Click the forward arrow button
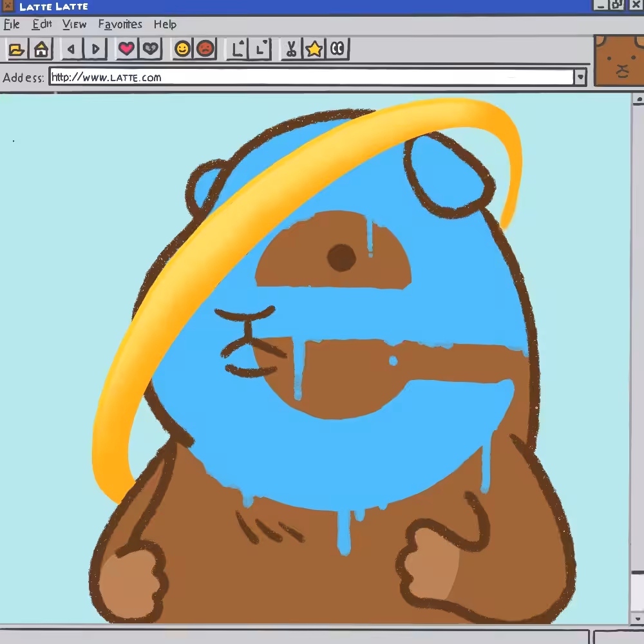This screenshot has width=644, height=644. [x=95, y=50]
